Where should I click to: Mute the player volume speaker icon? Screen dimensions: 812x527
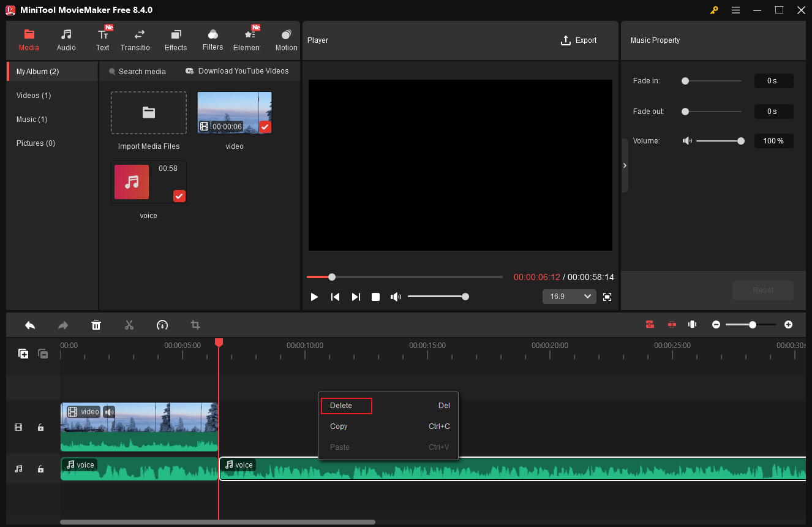pos(396,297)
